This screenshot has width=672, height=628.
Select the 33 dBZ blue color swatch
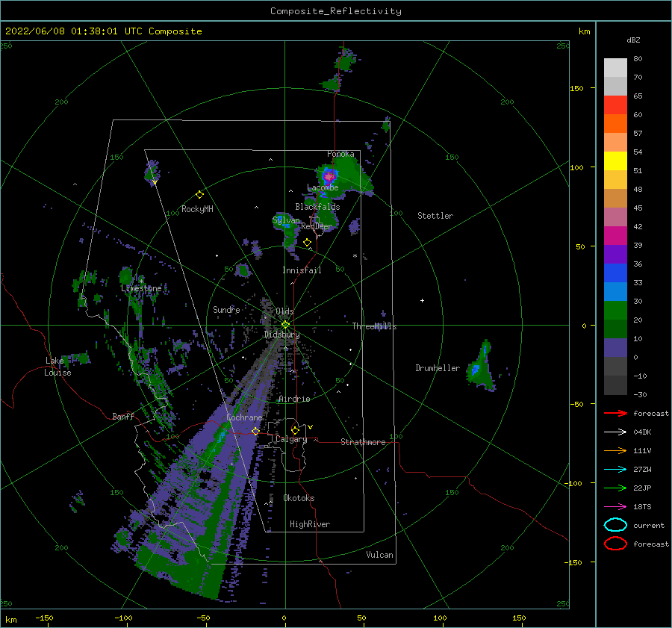(x=615, y=273)
